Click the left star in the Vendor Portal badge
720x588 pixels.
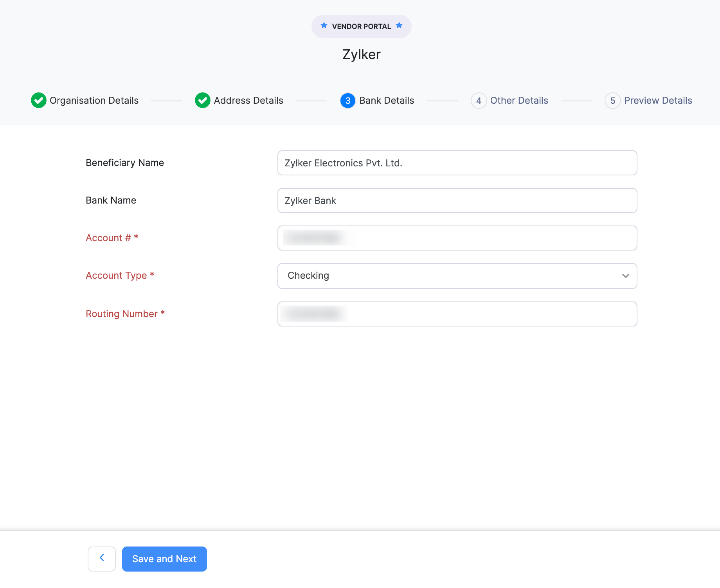tap(324, 25)
